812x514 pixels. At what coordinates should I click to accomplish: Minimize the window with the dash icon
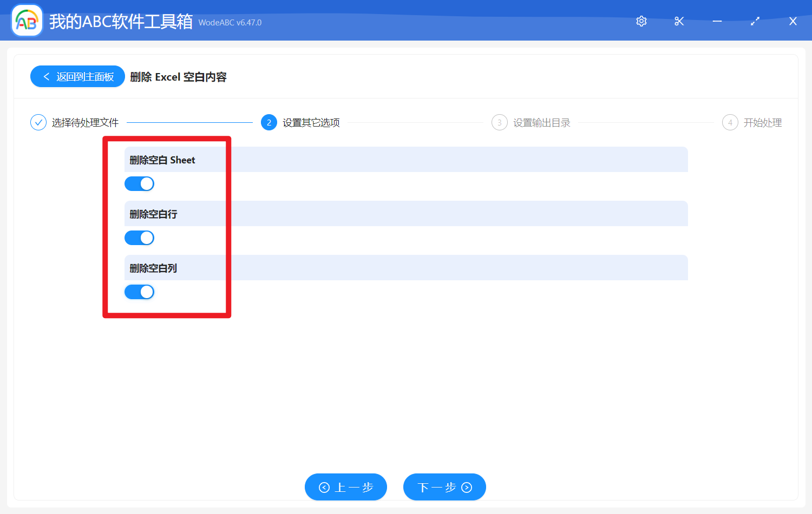click(x=717, y=21)
